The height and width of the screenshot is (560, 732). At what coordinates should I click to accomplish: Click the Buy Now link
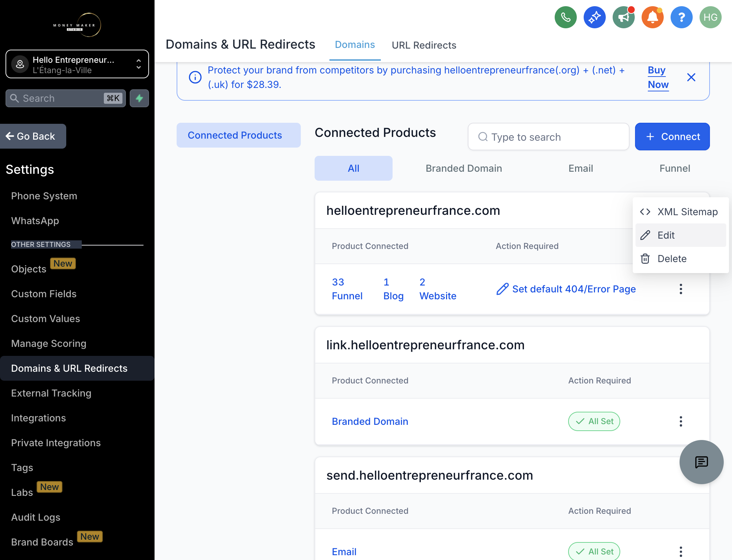pos(658,77)
